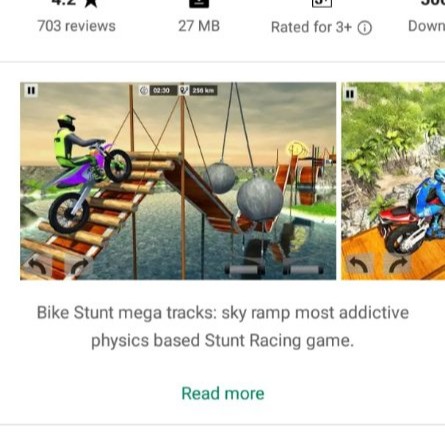Viewport: 445px width, 445px height.
Task: Tap the lean-back arrow in the first screenshot
Action: coord(37,267)
